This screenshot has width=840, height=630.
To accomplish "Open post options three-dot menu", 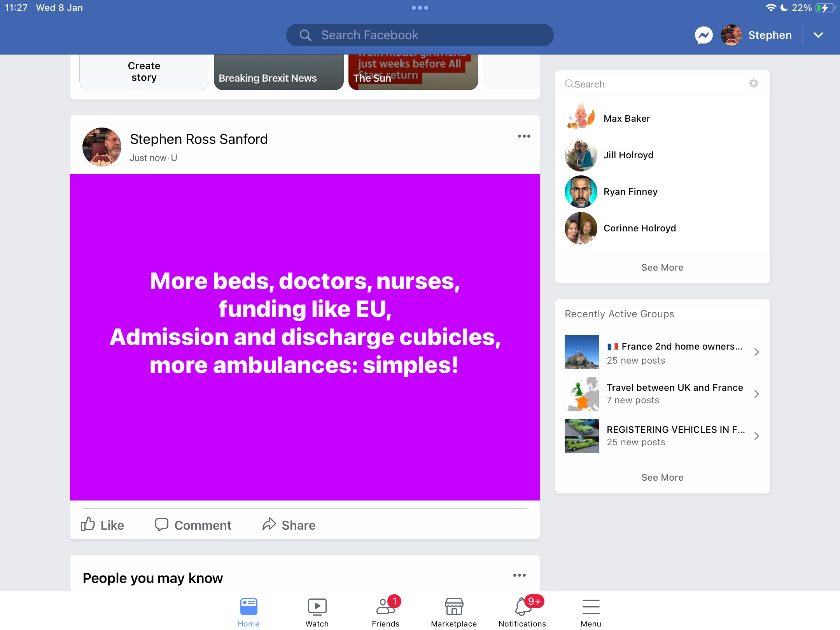I will [524, 136].
